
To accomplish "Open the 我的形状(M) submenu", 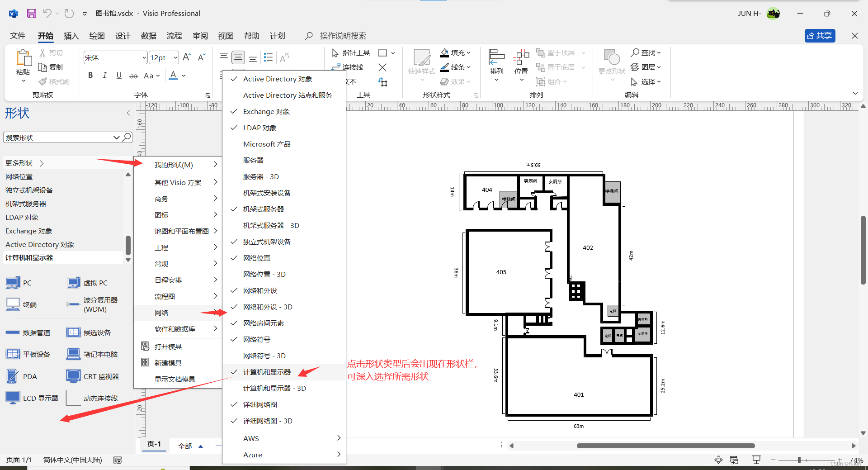I will 179,165.
